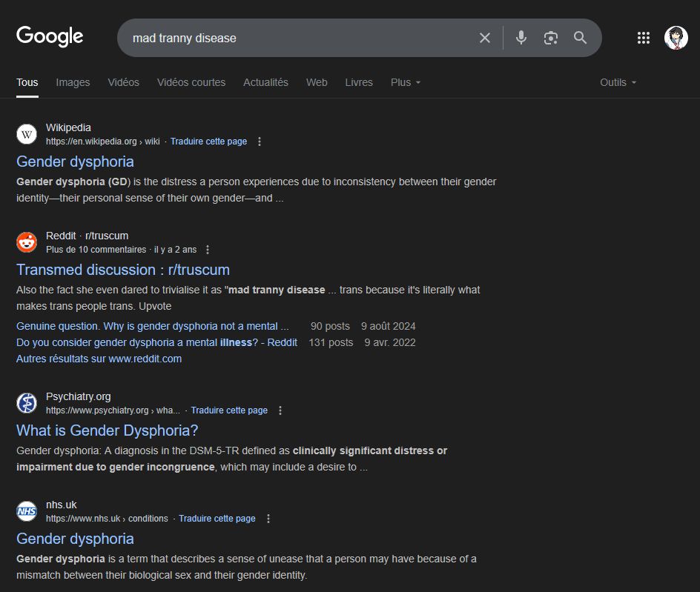This screenshot has height=592, width=700.
Task: Click the nhs.uk site name label
Action: 61,505
